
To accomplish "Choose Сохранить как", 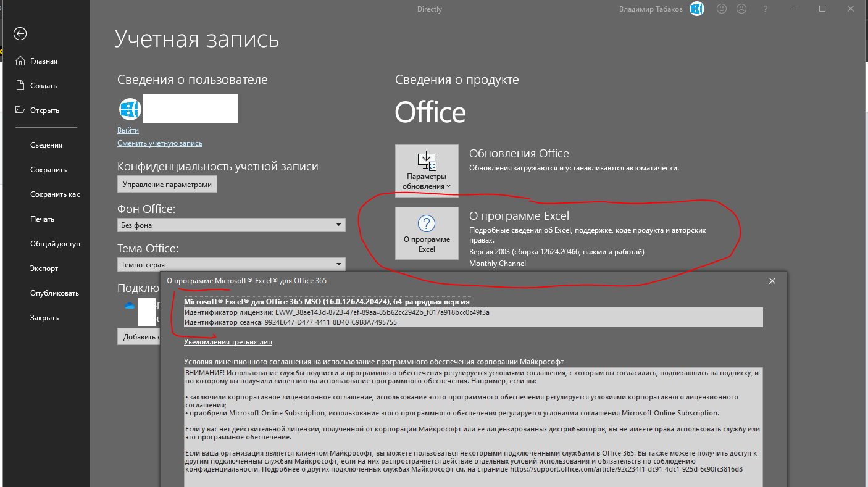I will click(x=55, y=194).
